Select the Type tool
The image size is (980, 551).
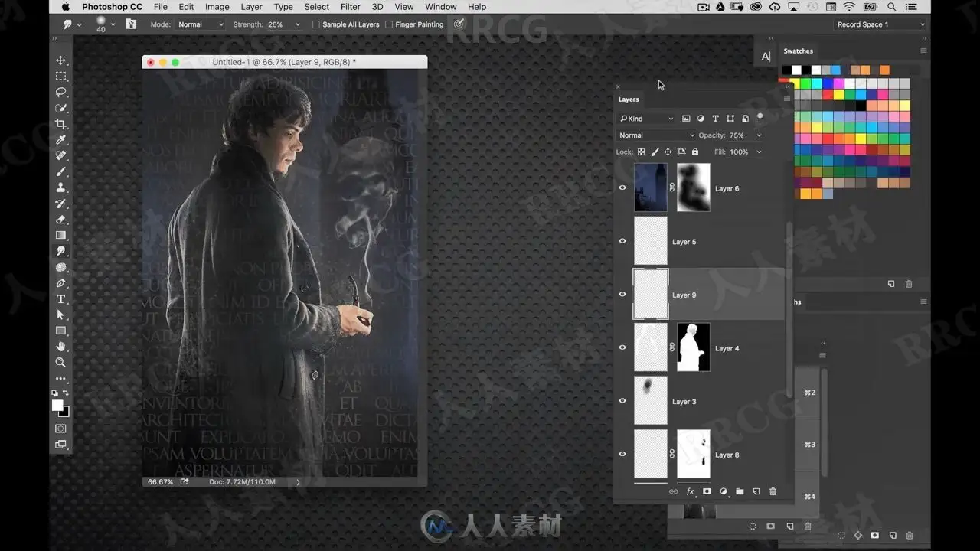point(60,299)
